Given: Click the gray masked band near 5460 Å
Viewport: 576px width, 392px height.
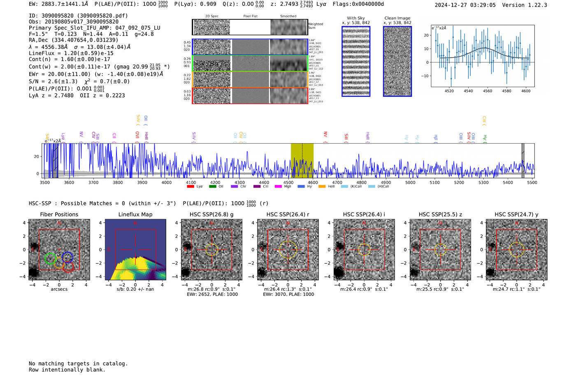Looking at the screenshot, I should 523,161.
